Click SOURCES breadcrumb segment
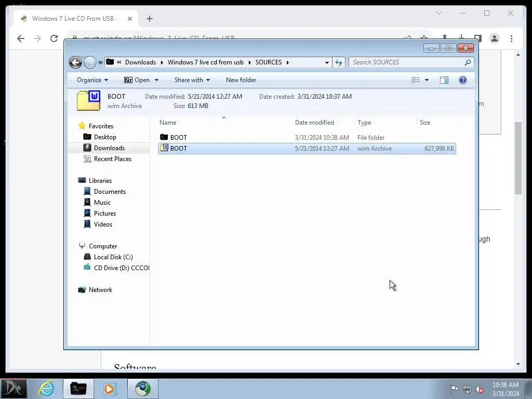The width and height of the screenshot is (532, 399). 269,62
